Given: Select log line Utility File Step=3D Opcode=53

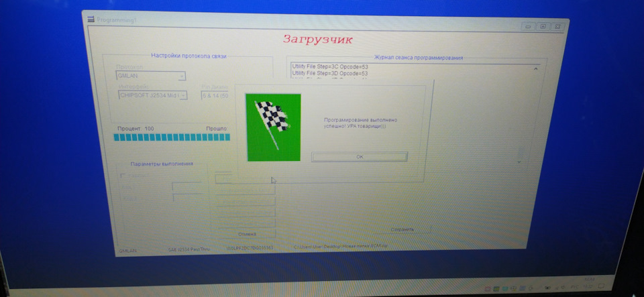Looking at the screenshot, I should (x=330, y=73).
